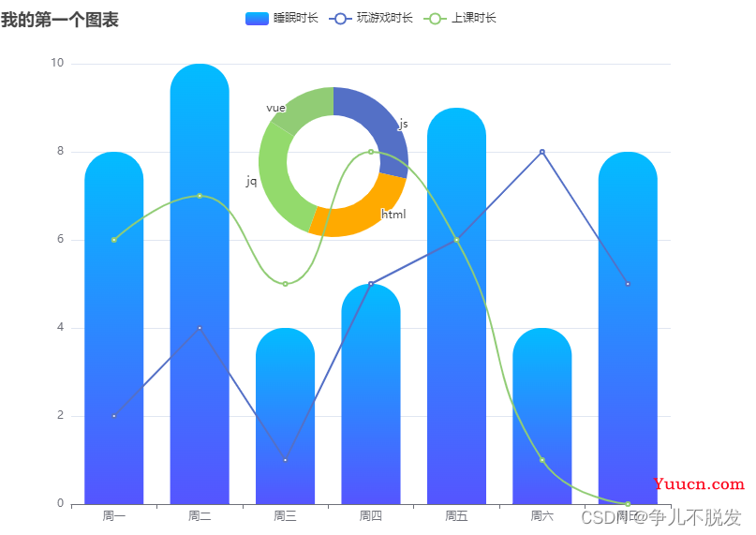Click green line point at 周一
This screenshot has height=535, width=756.
pos(113,240)
